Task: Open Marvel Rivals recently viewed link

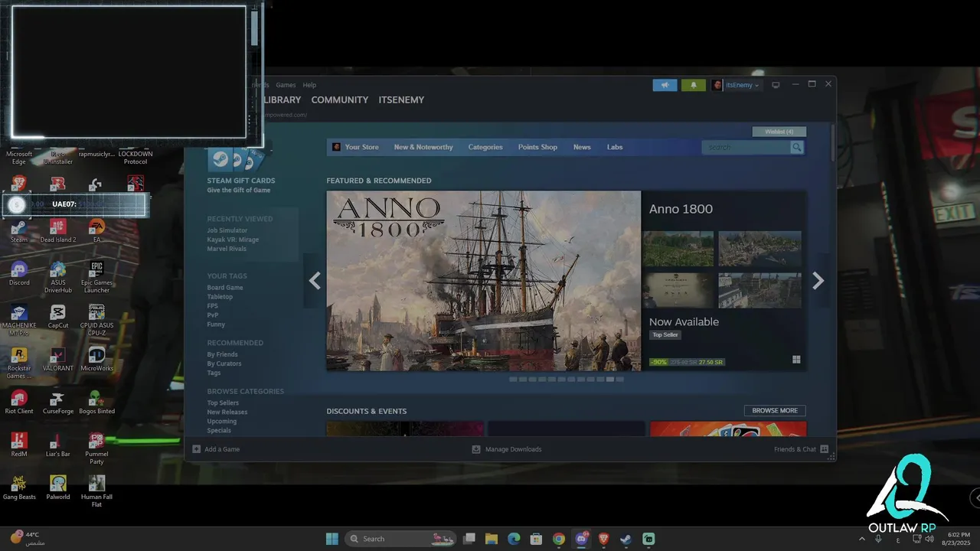Action: (x=227, y=249)
